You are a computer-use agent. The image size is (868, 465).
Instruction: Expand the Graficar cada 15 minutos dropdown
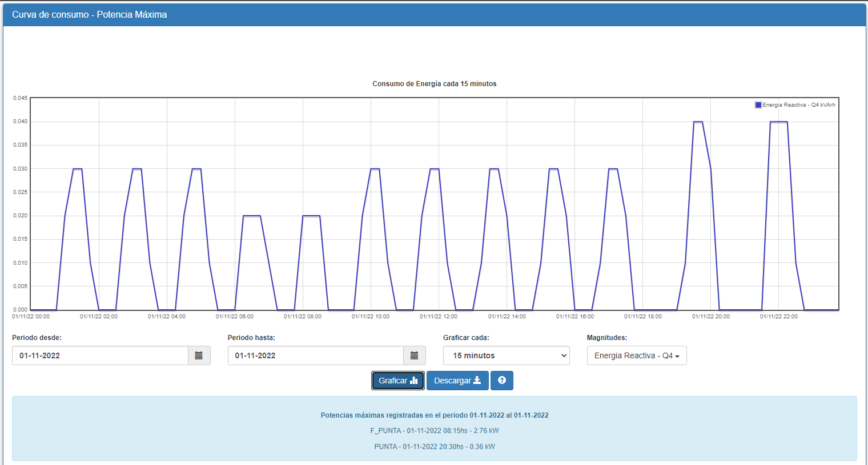507,355
